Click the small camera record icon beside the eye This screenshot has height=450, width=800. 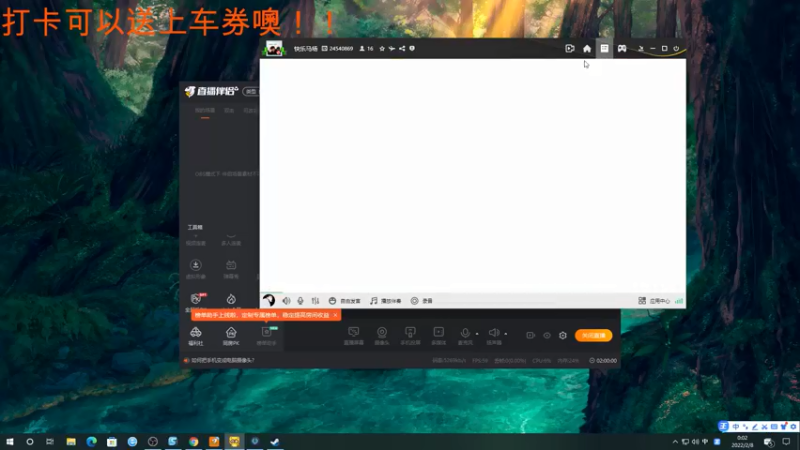click(x=531, y=335)
